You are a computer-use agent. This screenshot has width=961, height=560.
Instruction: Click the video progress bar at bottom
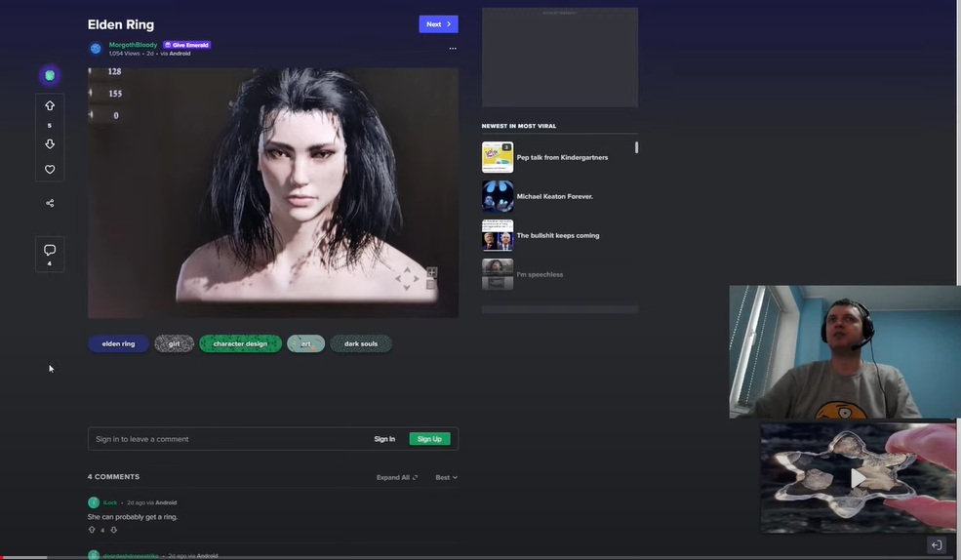[x=480, y=557]
